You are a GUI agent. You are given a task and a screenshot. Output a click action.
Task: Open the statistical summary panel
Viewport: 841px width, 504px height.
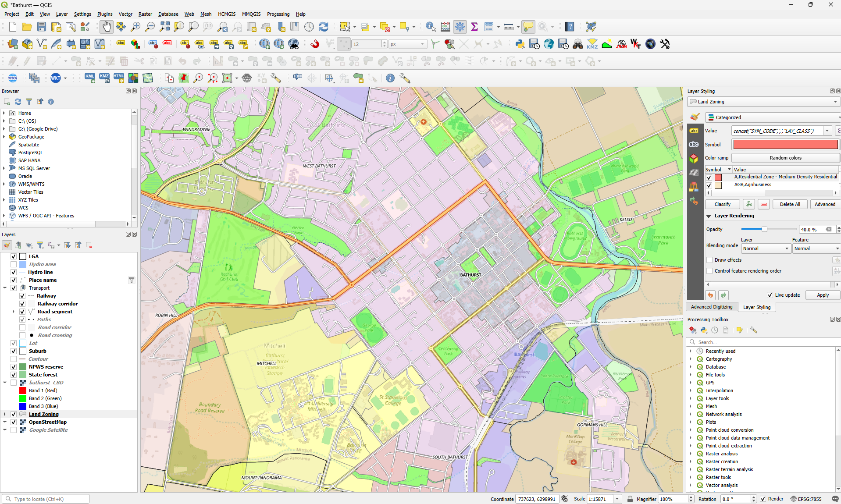(474, 27)
